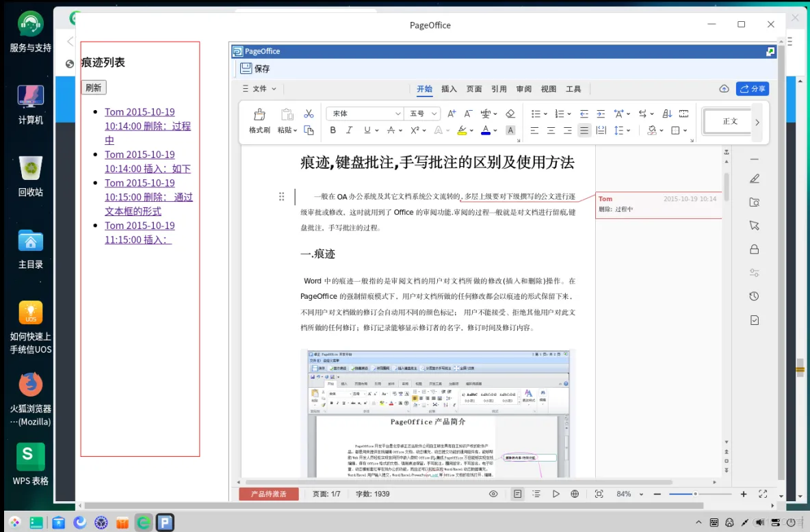The image size is (810, 532).
Task: Click the green popout icon on PageOffice title bar
Action: coord(770,51)
